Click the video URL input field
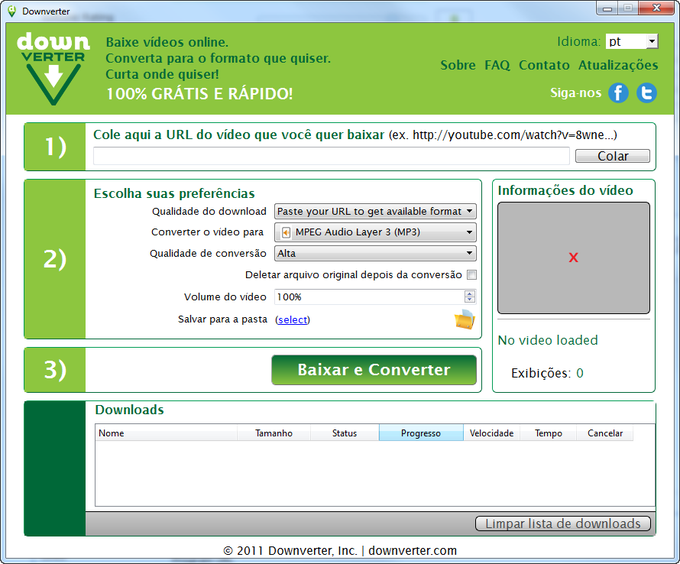680x564 pixels. pyautogui.click(x=331, y=156)
